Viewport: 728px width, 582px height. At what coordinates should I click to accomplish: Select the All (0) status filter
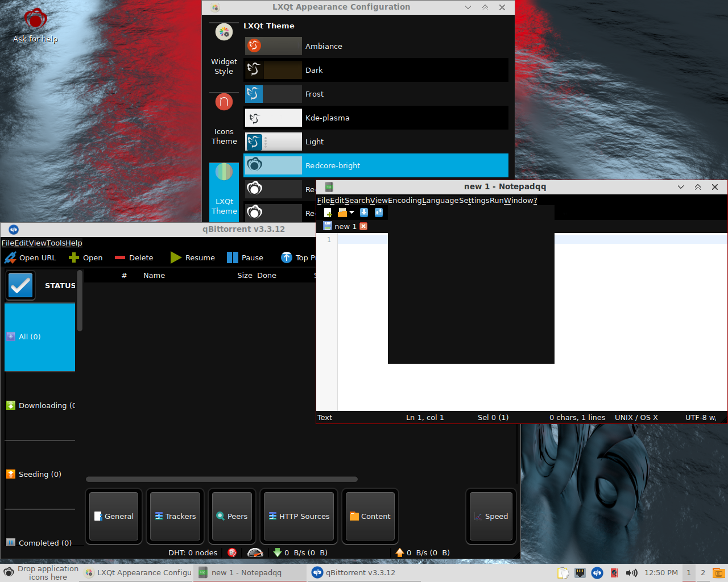pos(40,337)
